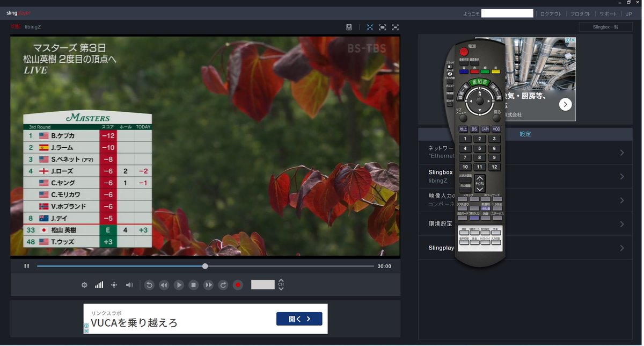This screenshot has height=346, width=644.
Task: Switch to fullscreen view mode icon
Action: pyautogui.click(x=396, y=27)
